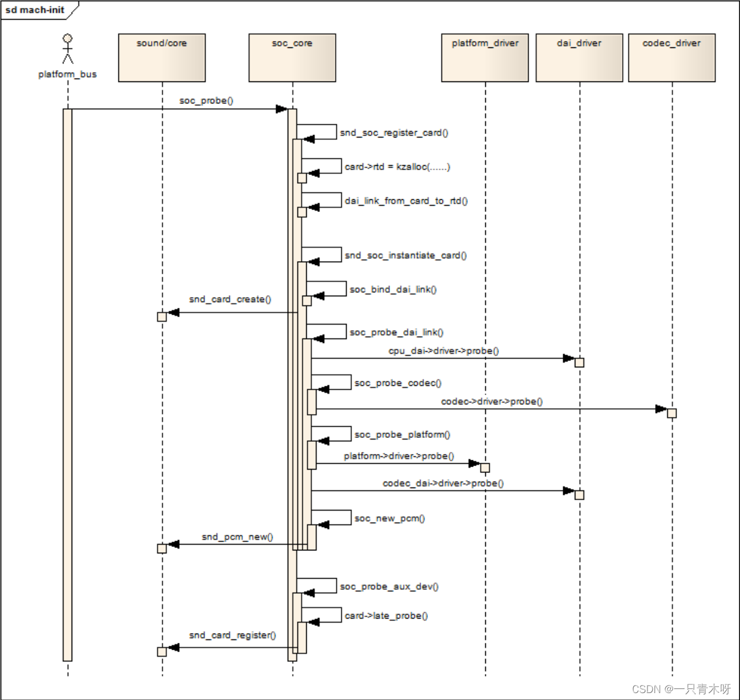Open the CSDN watermark link
This screenshot has width=740, height=700.
click(682, 689)
